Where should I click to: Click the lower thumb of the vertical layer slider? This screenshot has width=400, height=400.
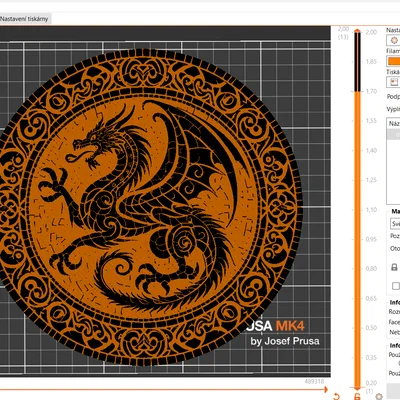pyautogui.click(x=357, y=388)
